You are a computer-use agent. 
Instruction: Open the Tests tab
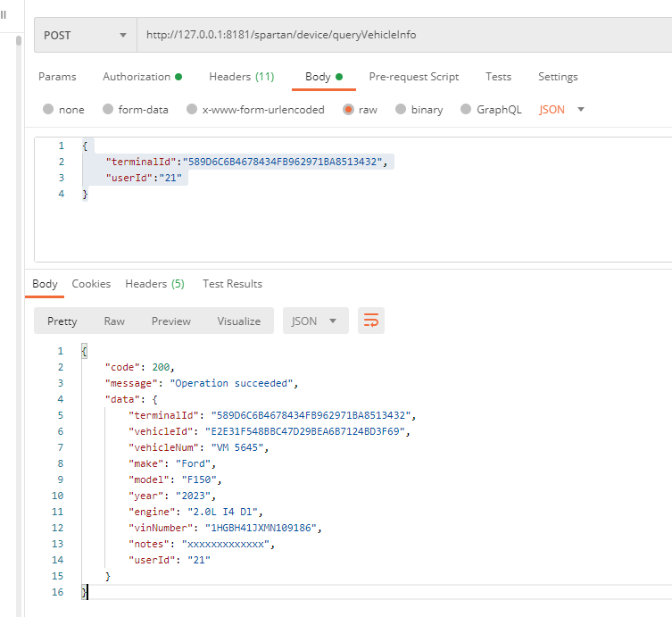tap(498, 77)
